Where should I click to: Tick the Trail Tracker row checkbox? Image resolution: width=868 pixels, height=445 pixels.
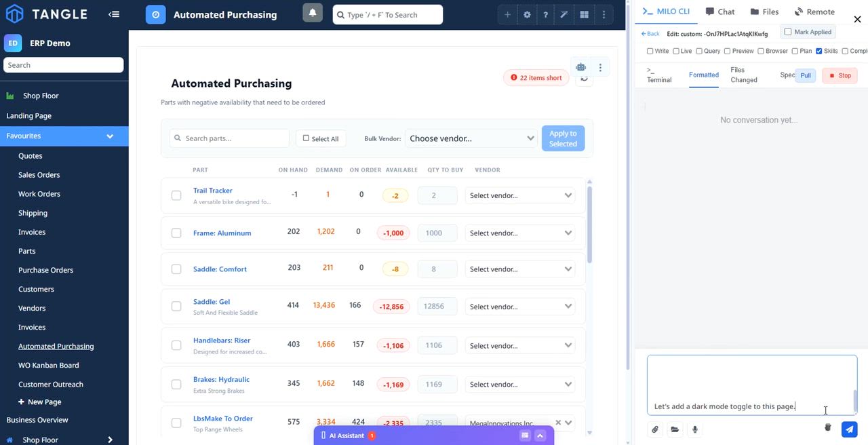176,195
